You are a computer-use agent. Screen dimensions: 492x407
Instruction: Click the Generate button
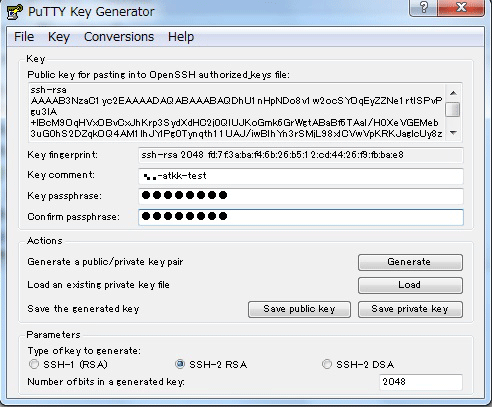(410, 262)
